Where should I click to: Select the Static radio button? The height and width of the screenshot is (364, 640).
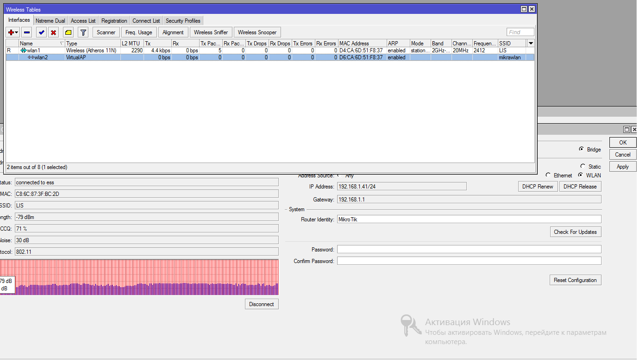583,166
